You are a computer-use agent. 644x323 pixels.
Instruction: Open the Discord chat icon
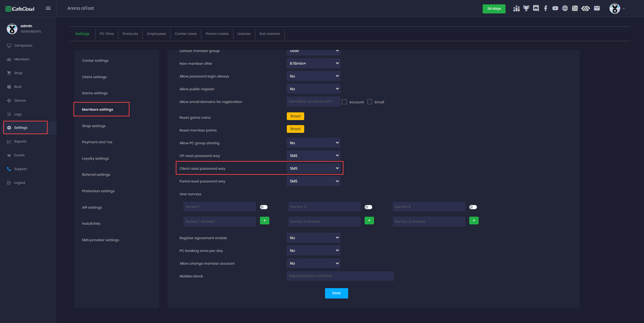536,8
